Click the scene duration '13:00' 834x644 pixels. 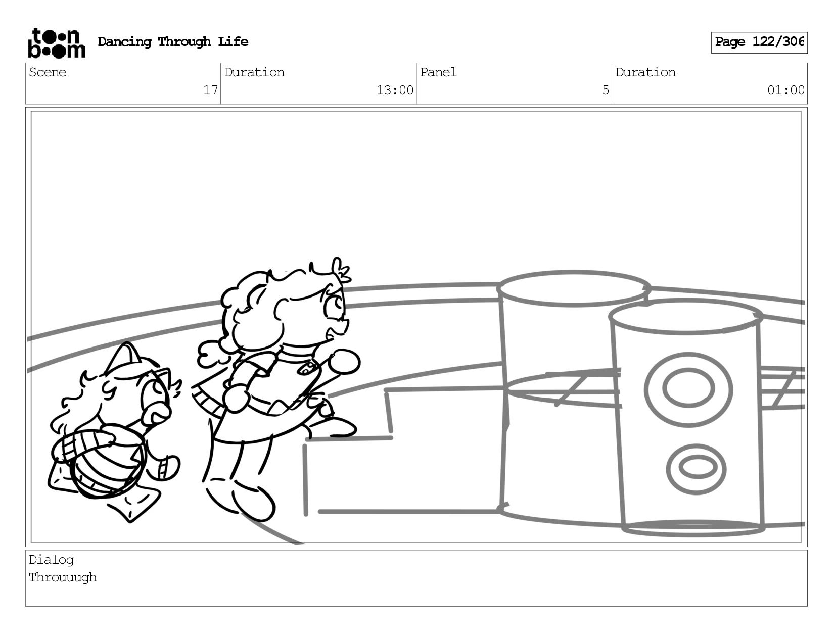coord(395,90)
